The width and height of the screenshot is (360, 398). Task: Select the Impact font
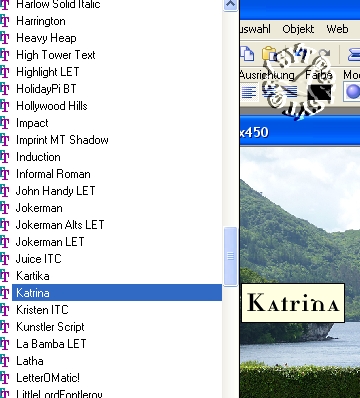pyautogui.click(x=32, y=123)
